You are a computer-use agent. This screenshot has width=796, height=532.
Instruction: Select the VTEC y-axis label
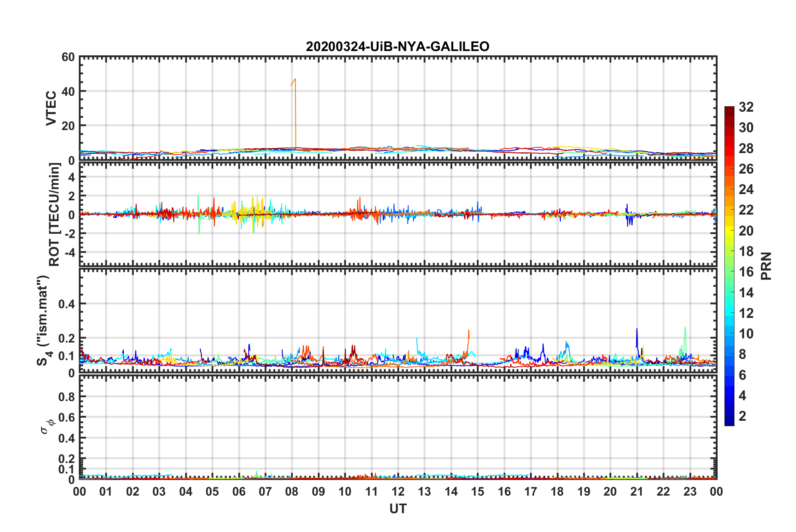coord(51,108)
